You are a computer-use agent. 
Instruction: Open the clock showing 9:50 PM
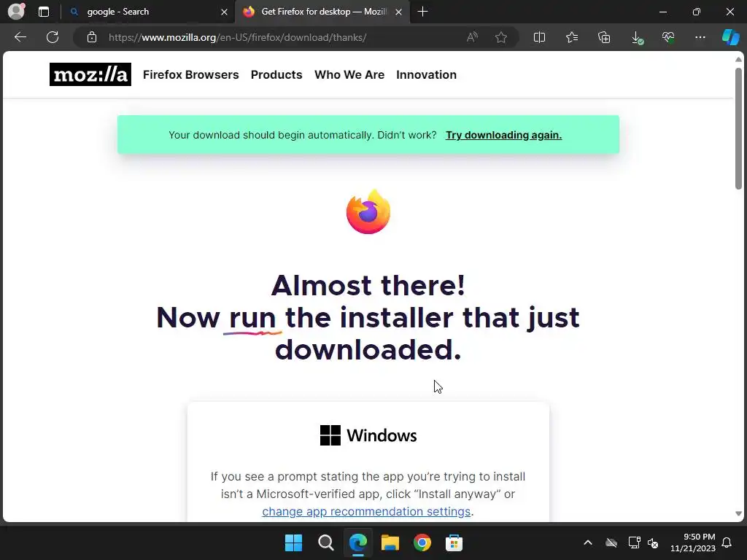pos(693,542)
